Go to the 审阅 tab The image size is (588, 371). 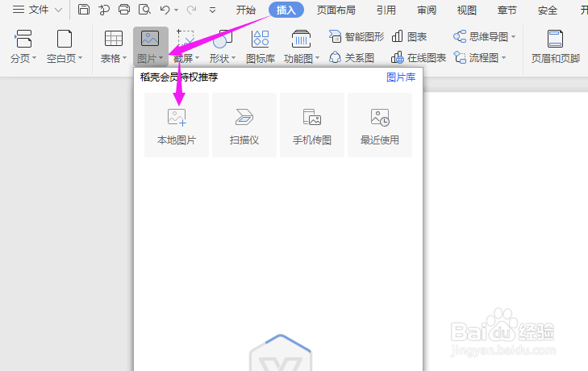coord(427,10)
